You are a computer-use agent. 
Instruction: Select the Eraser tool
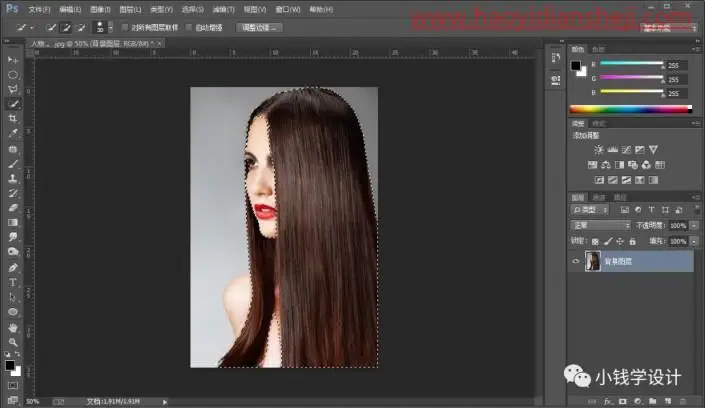coord(13,208)
